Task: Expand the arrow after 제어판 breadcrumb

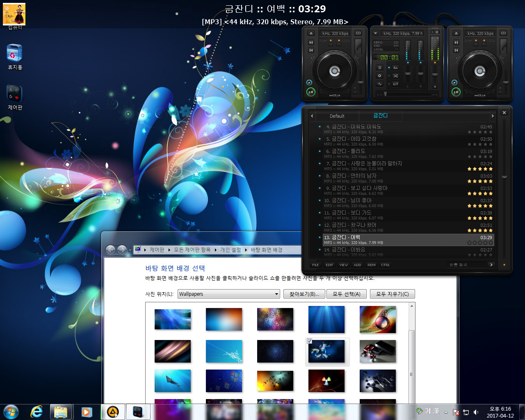Action: pos(169,250)
